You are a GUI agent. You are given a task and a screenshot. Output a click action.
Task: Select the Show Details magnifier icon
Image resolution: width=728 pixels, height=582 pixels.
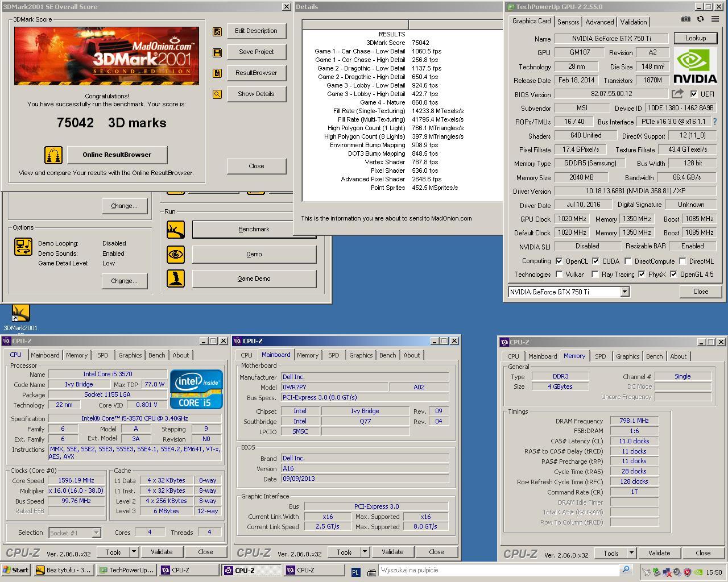tap(217, 94)
